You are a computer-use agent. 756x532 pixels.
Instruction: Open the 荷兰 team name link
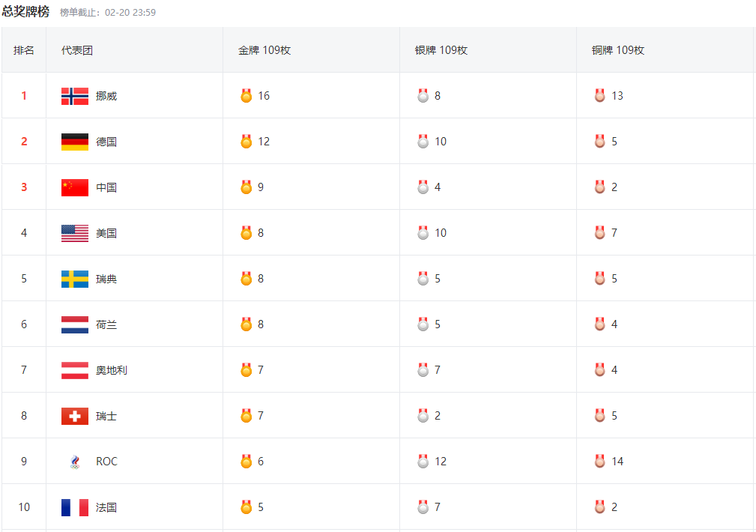(x=106, y=324)
